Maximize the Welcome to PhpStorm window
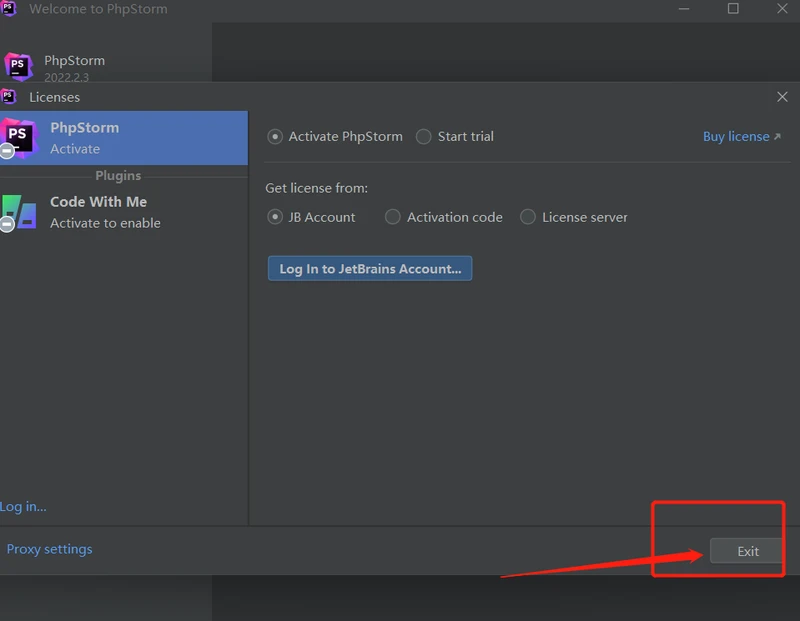Image resolution: width=800 pixels, height=621 pixels. coord(733,9)
